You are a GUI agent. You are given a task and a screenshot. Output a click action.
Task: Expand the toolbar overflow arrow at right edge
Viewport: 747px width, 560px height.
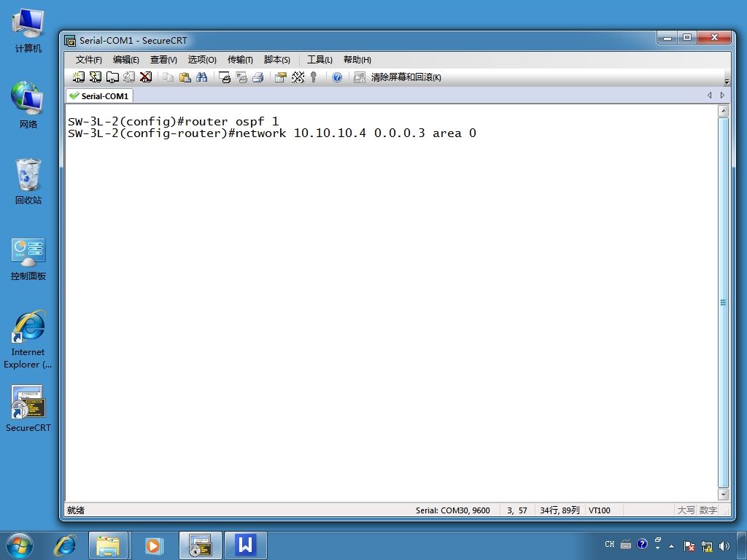coord(727,81)
